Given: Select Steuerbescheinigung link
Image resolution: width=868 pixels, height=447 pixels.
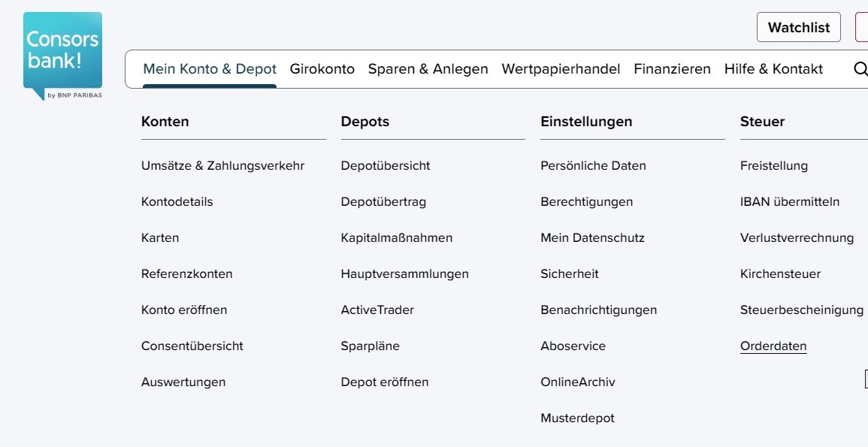Looking at the screenshot, I should point(801,310).
